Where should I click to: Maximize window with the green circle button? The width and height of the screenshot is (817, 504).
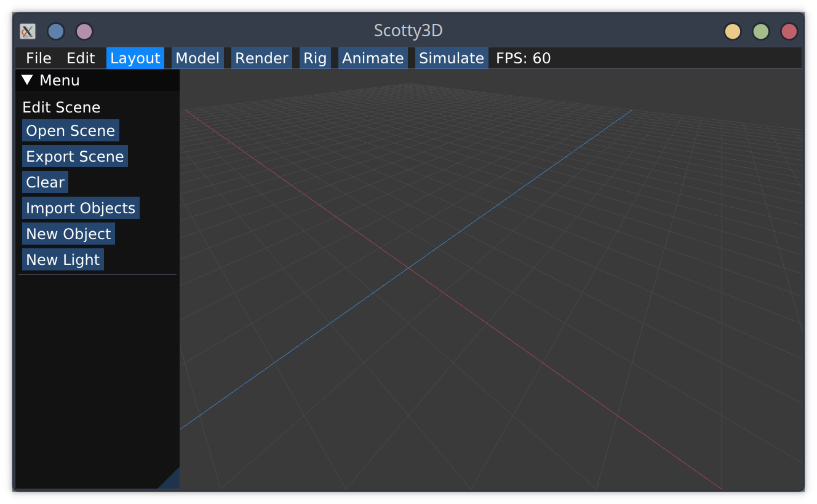(x=761, y=31)
